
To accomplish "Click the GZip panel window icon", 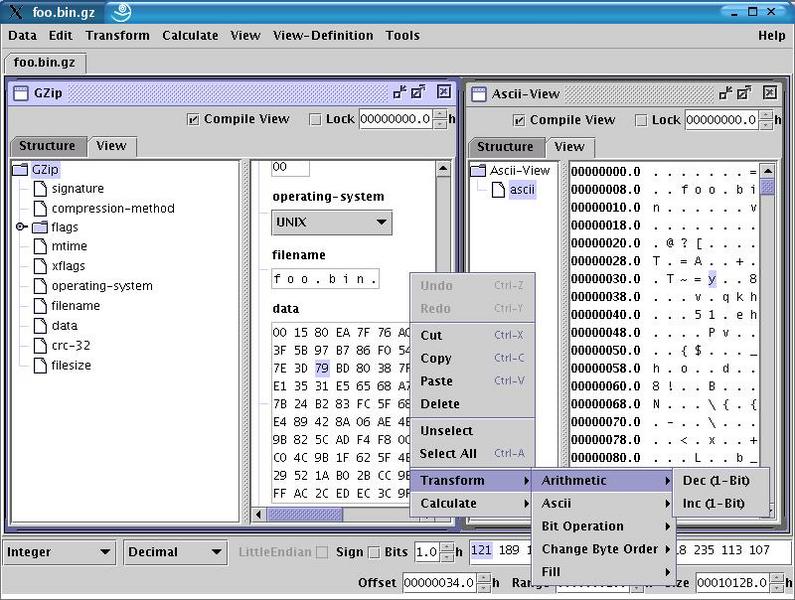I will 21,93.
